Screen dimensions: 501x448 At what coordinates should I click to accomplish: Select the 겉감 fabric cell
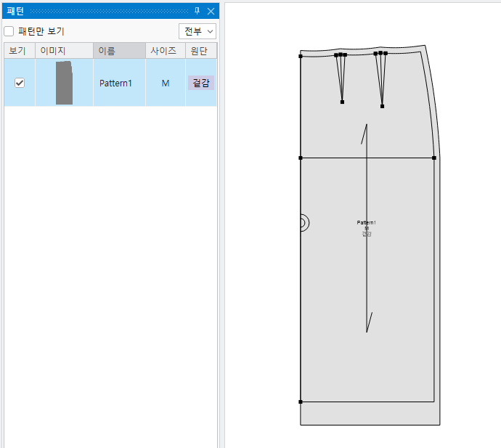click(x=201, y=83)
